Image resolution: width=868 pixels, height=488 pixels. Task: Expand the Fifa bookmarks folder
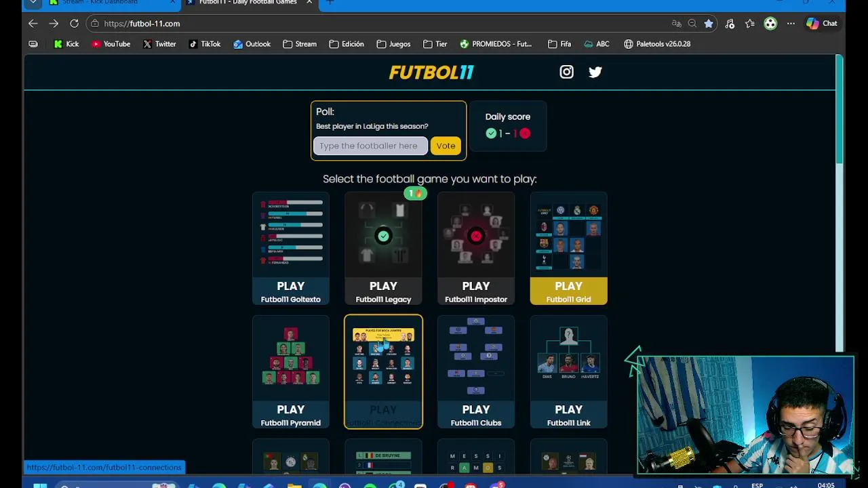click(559, 44)
